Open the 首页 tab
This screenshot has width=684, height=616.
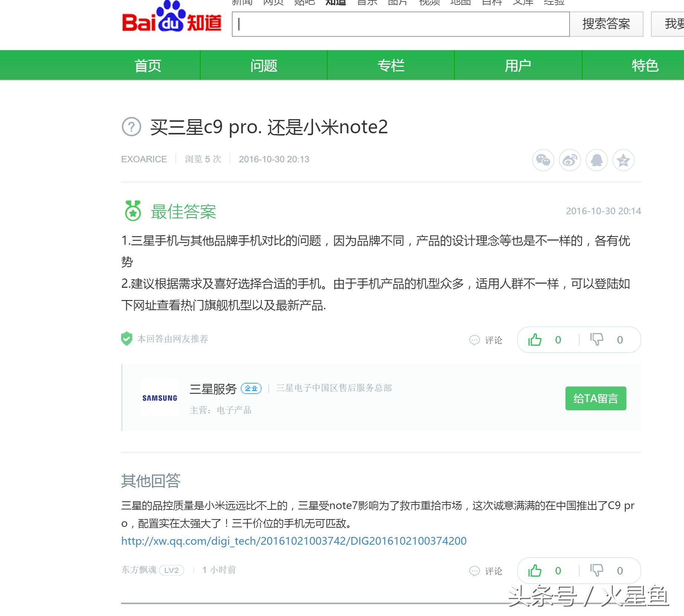(148, 65)
